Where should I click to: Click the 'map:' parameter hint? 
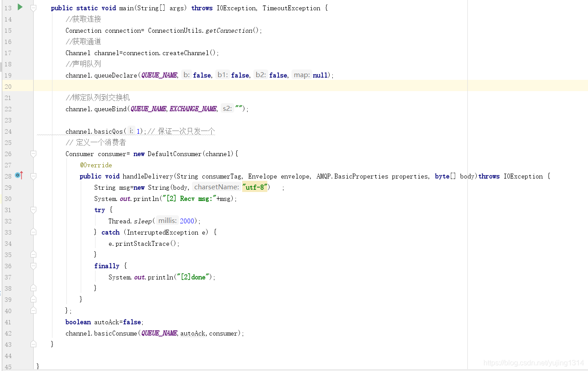(x=302, y=75)
